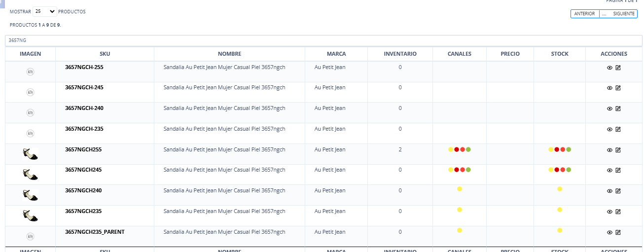View details of product 3657NGCH235_PARENT
Image resolution: width=644 pixels, height=252 pixels.
609,232
